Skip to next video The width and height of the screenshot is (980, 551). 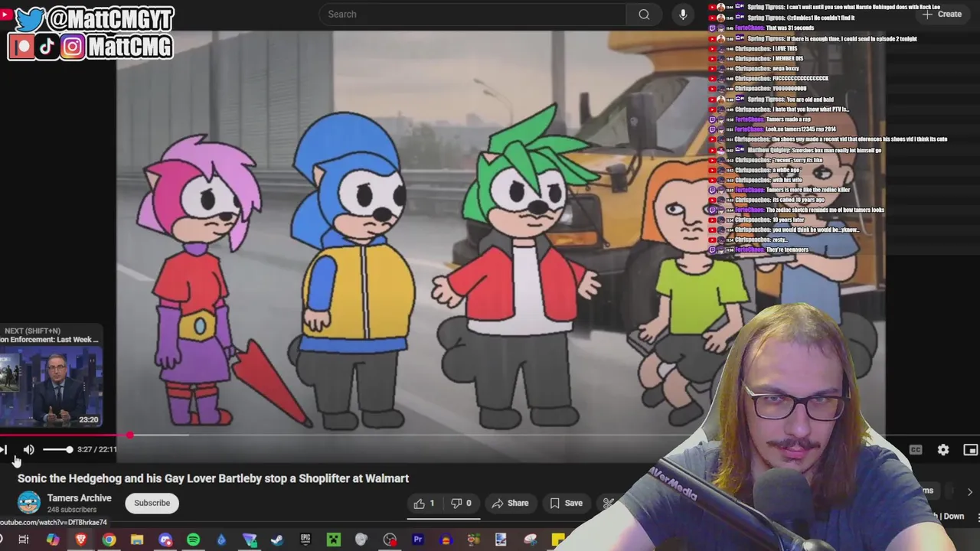click(4, 450)
